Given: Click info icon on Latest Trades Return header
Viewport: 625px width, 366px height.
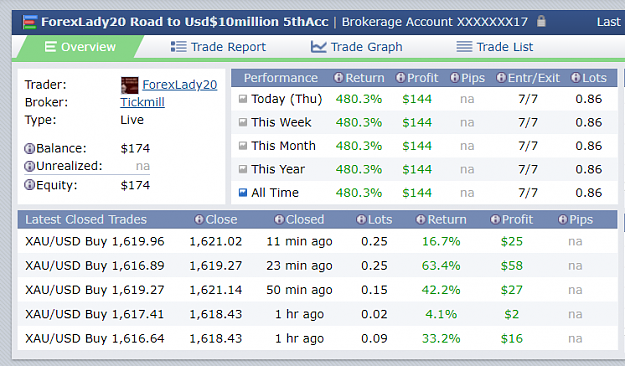Looking at the screenshot, I should tap(421, 219).
